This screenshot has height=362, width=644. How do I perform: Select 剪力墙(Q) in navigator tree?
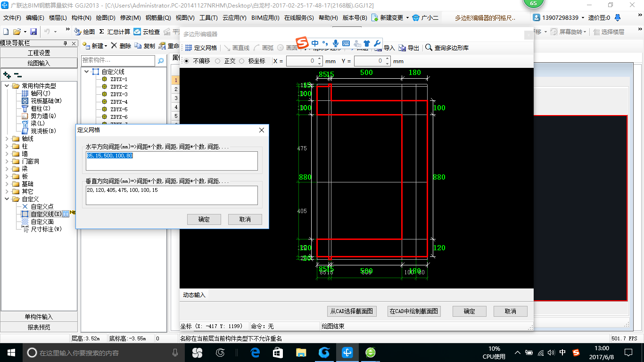pyautogui.click(x=43, y=116)
